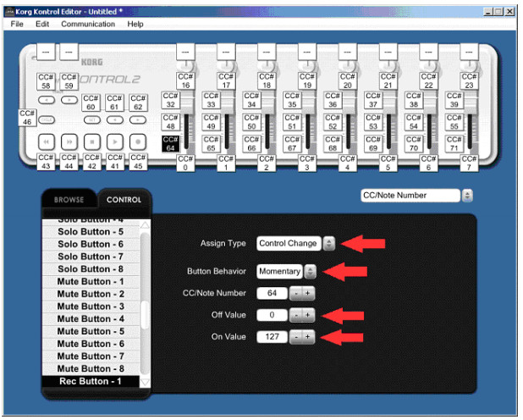Open the Assign Type dropdown
The height and width of the screenshot is (420, 523).
click(329, 243)
